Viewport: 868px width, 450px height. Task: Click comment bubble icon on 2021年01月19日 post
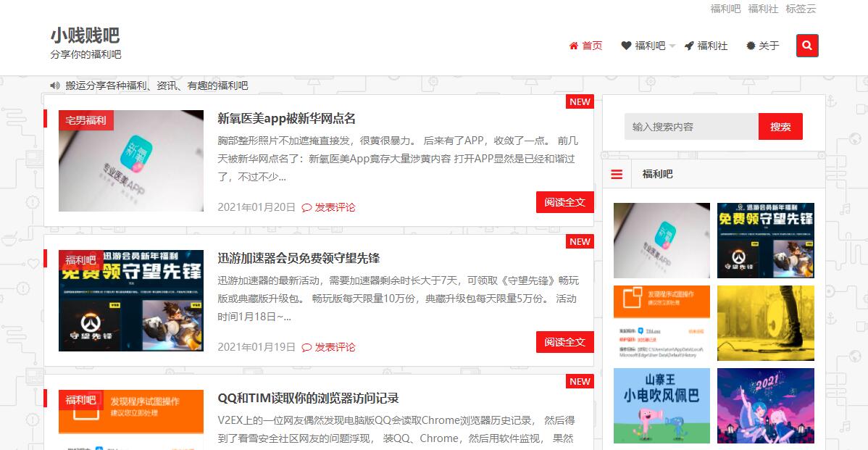(x=306, y=348)
